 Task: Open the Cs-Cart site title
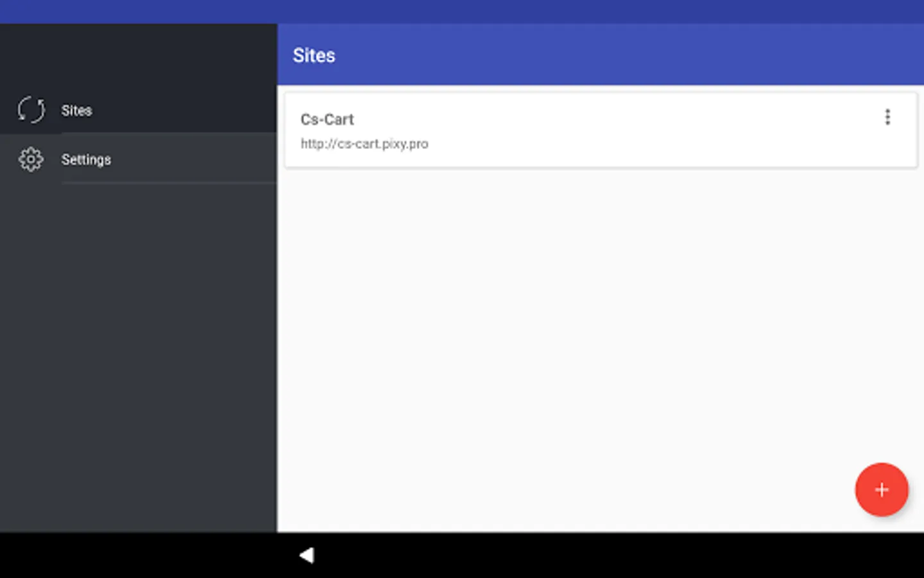327,119
